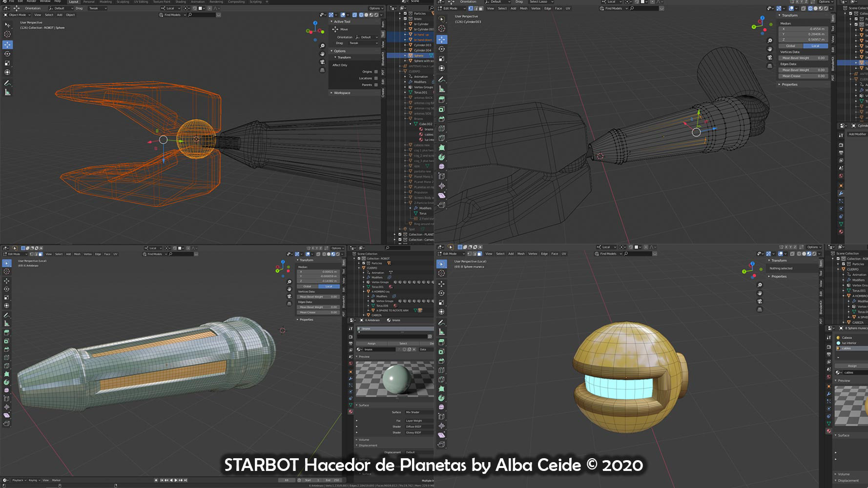Click Assign button in brazos material panel
Screen dimensions: 868x488
pos(372,344)
